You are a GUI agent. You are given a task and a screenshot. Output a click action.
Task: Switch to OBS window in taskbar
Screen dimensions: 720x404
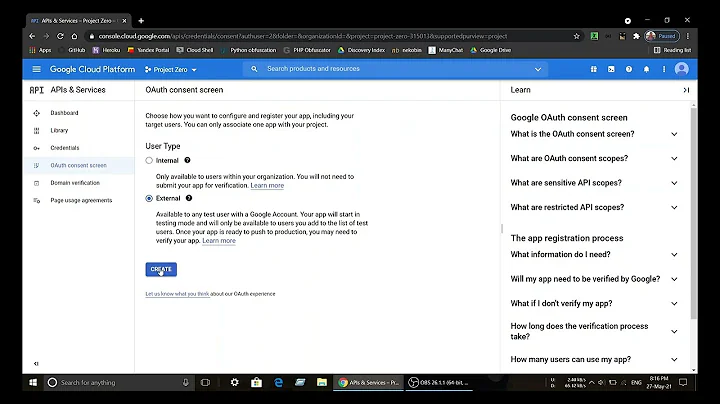click(439, 382)
